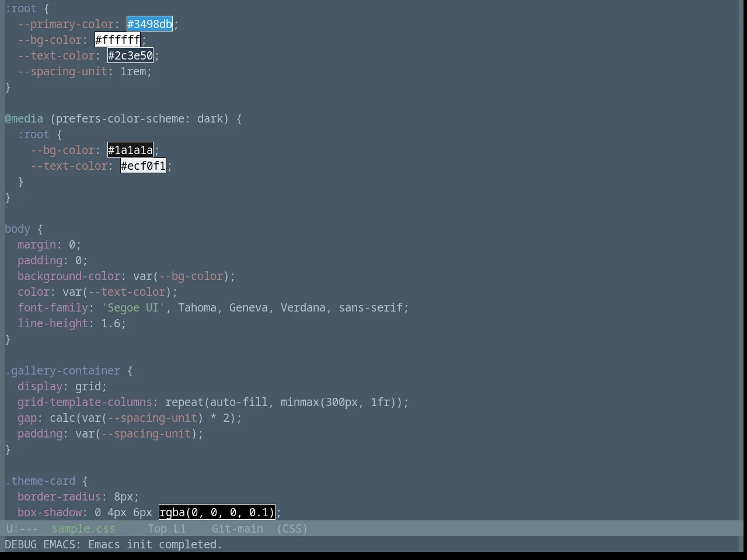
Task: Click Git-main indicator in mode line
Action: pyautogui.click(x=237, y=528)
